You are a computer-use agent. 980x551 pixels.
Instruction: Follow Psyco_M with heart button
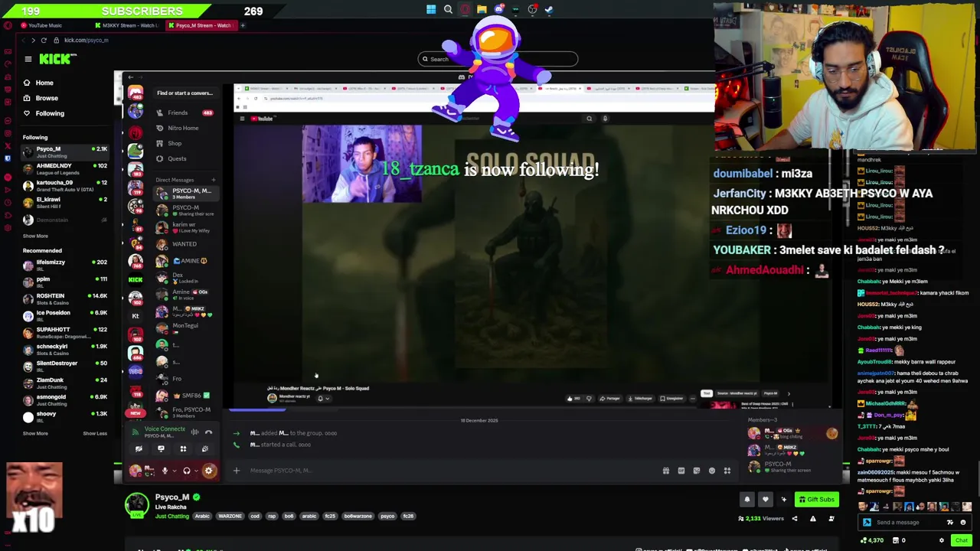click(x=765, y=500)
